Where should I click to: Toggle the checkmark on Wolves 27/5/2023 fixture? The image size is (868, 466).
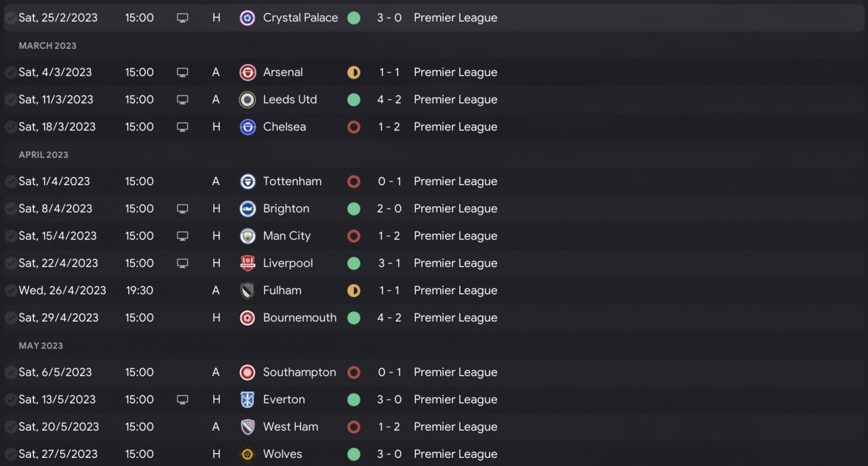11,454
